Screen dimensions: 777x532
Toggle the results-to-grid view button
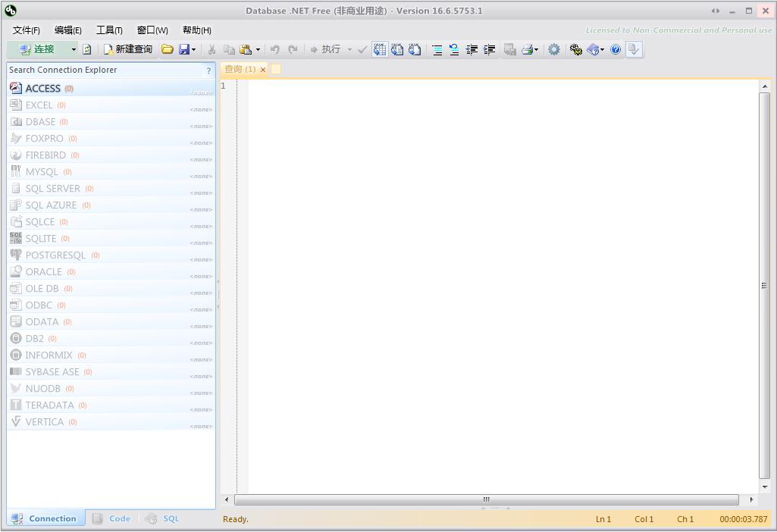point(380,49)
